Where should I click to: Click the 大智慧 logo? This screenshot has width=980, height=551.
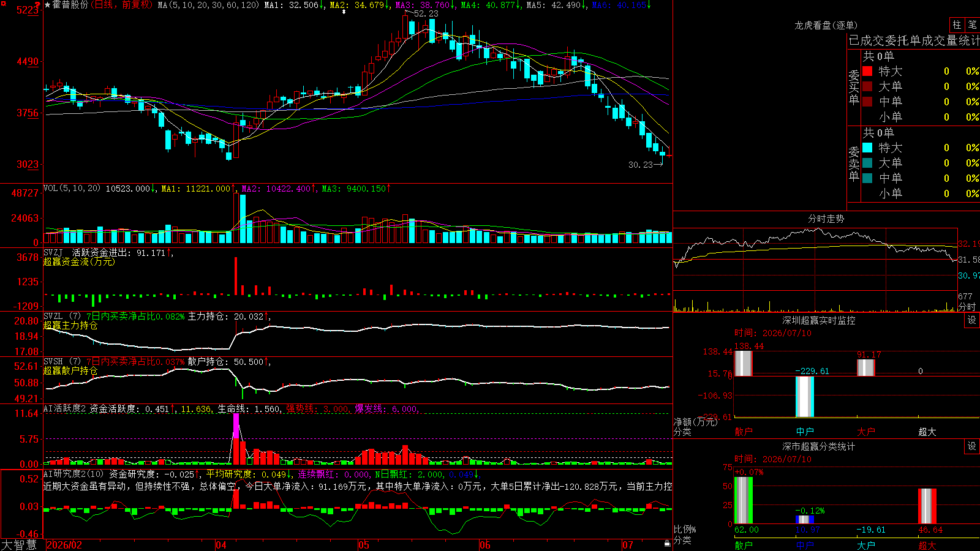tap(19, 545)
